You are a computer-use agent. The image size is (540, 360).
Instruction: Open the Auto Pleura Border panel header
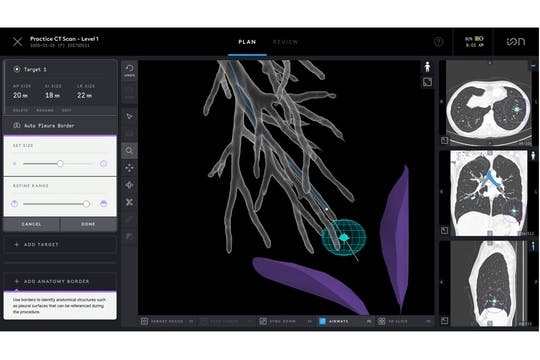tap(60, 126)
